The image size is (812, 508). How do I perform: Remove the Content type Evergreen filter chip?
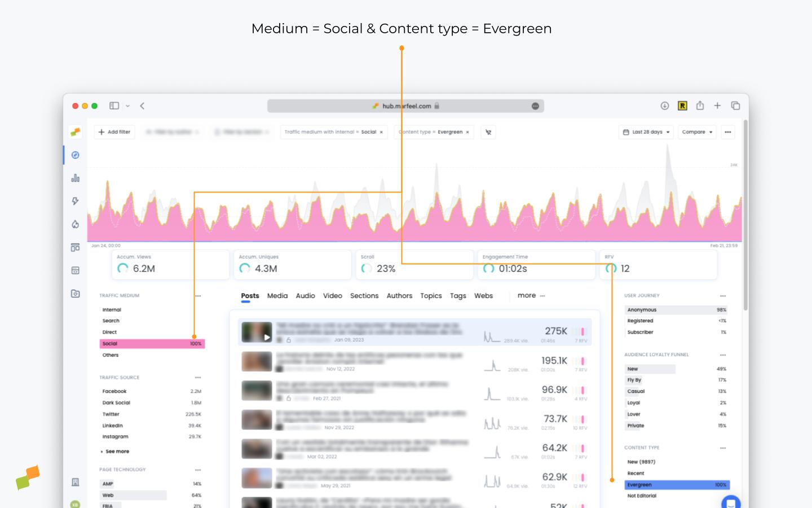tap(467, 132)
